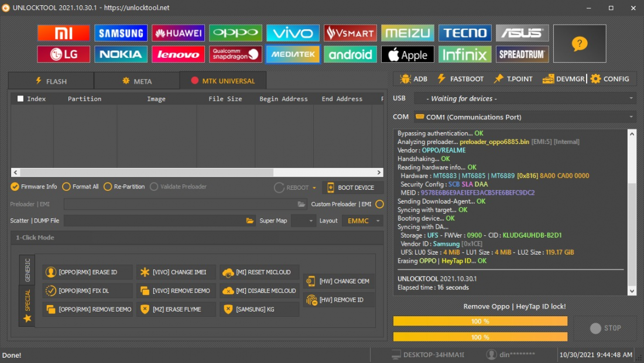Run [OPPO|RMX] REMOVE DEMO
This screenshot has width=644, height=363.
[87, 309]
